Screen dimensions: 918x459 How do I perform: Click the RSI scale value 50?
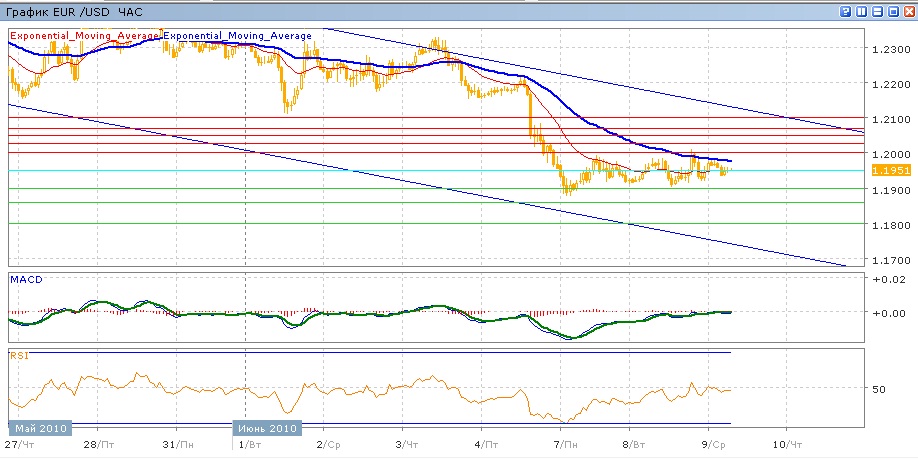[x=880, y=389]
